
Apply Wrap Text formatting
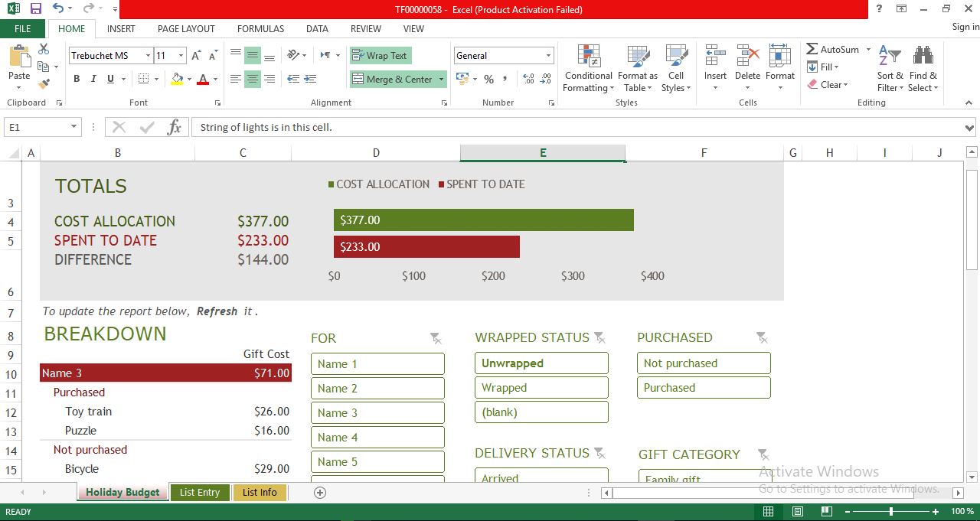[x=381, y=55]
